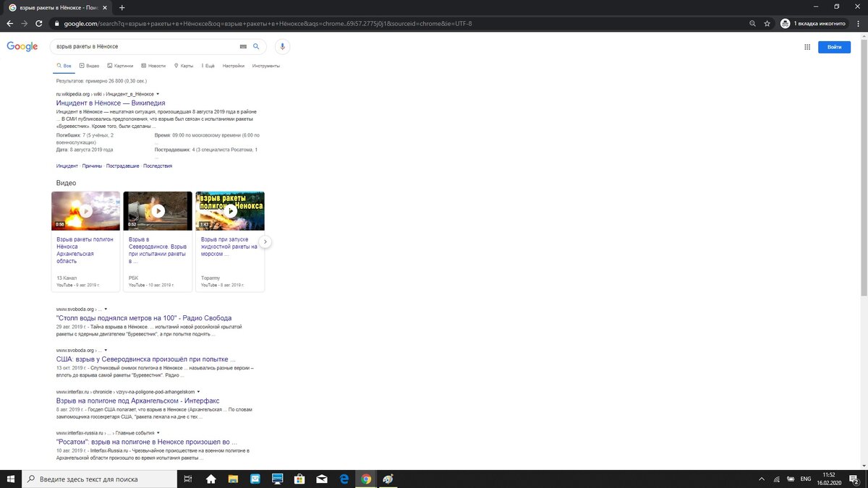Click the Google logo
The width and height of the screenshot is (868, 488).
tap(22, 46)
